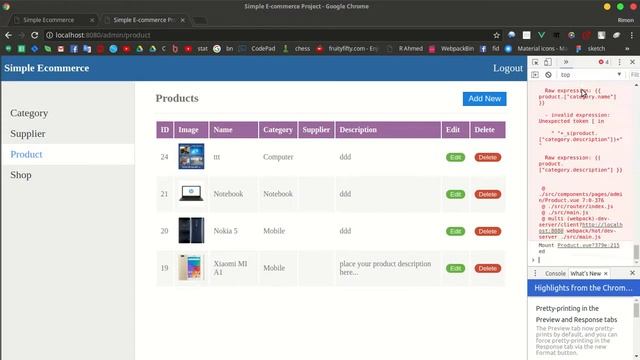This screenshot has width=640, height=360.
Task: Open Shop in the sidebar
Action: (21, 175)
